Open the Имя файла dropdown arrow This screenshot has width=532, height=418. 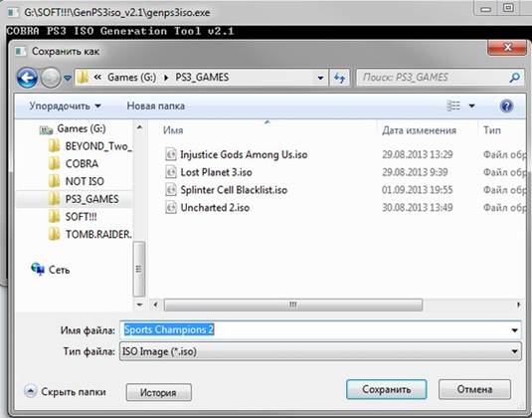[514, 330]
